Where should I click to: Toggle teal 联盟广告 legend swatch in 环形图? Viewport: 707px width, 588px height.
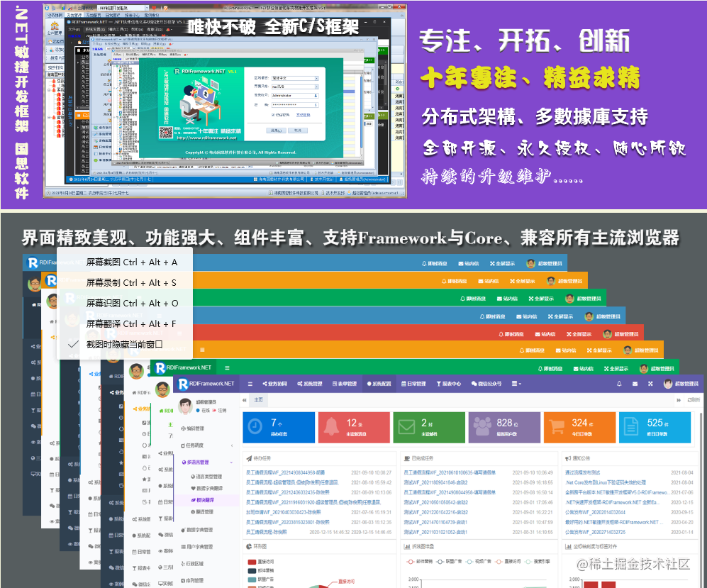[x=252, y=579]
